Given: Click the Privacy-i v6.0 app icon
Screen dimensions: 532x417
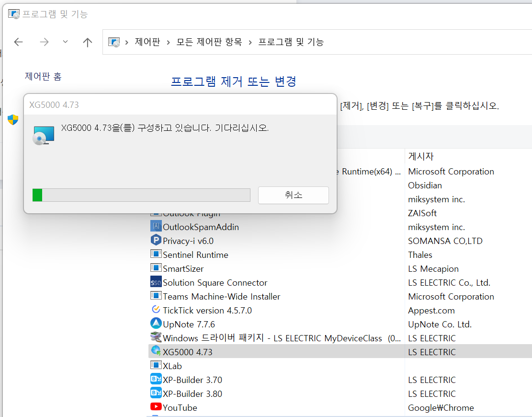Looking at the screenshot, I should pos(156,240).
